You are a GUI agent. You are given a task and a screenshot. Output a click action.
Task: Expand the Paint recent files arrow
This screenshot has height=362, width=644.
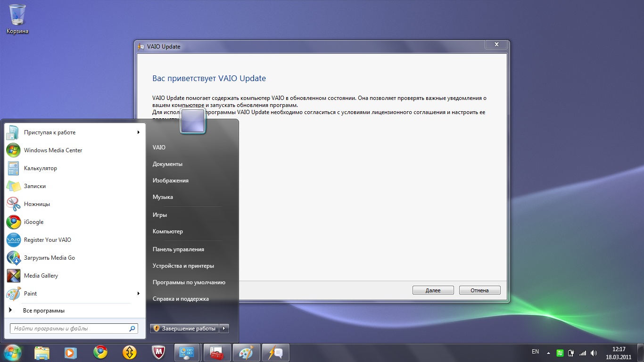pos(139,294)
